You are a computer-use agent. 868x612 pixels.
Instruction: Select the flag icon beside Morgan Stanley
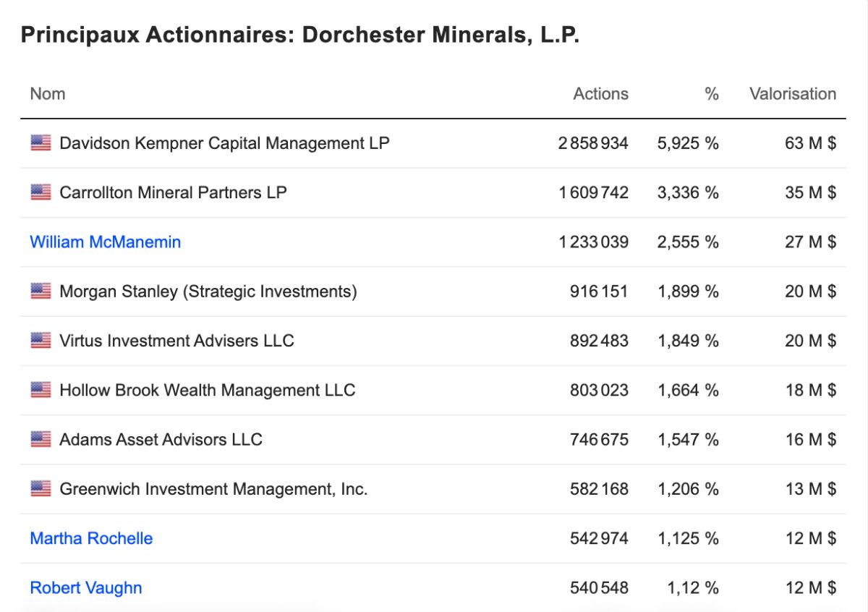pyautogui.click(x=41, y=292)
